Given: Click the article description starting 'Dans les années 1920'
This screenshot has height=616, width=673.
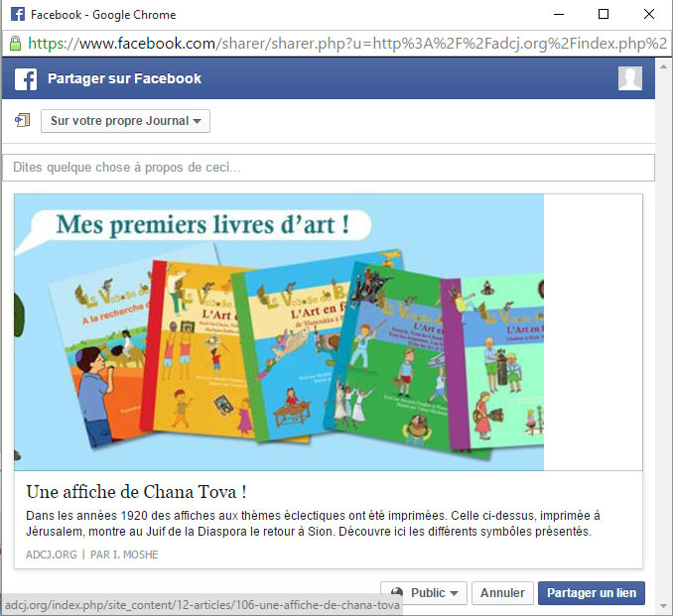Looking at the screenshot, I should [x=313, y=524].
